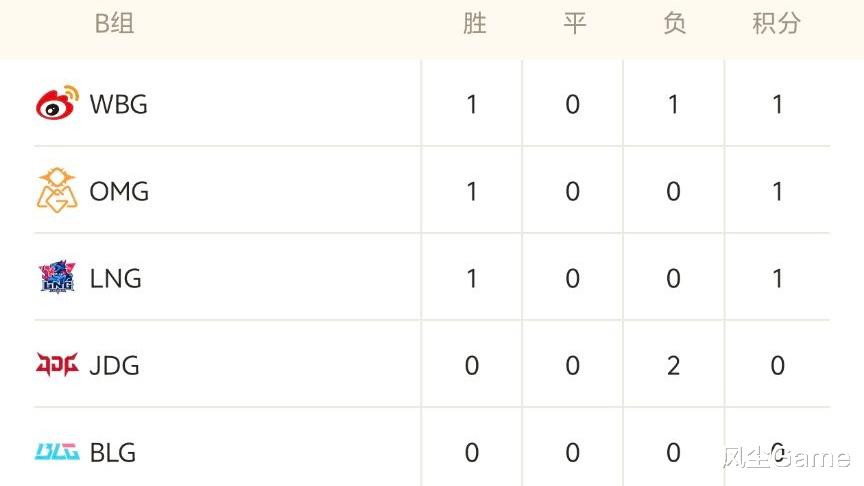Click WBG's losses value in 负 column
The image size is (864, 486).
[x=673, y=104]
